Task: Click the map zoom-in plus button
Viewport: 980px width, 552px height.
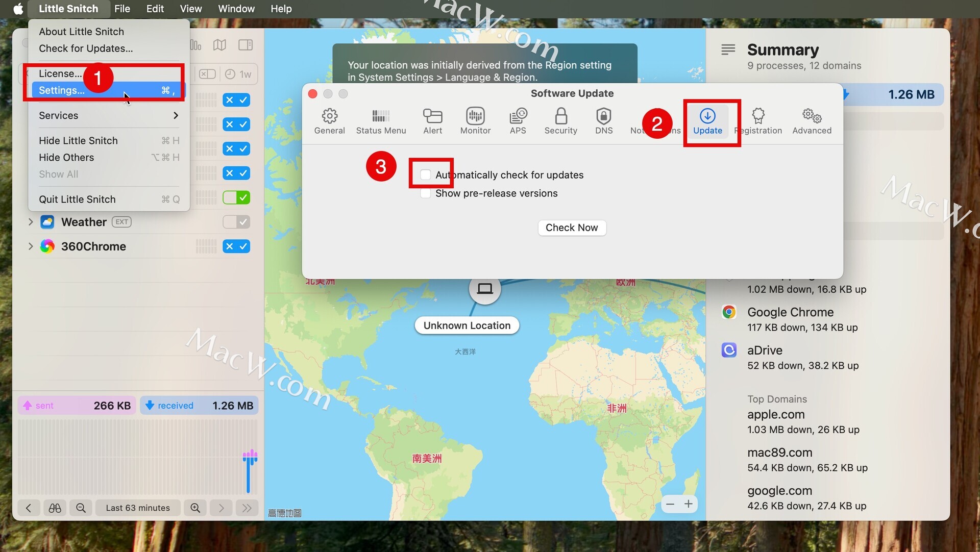Action: [689, 504]
